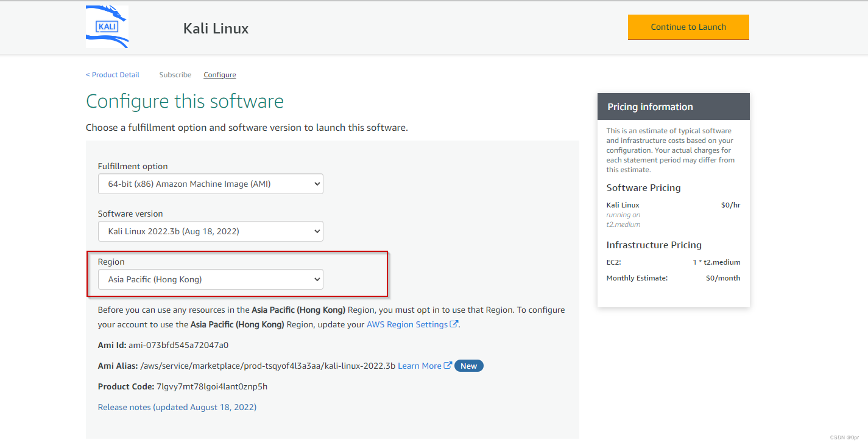Click the Monthly Estimate label
868x446 pixels.
coord(637,278)
